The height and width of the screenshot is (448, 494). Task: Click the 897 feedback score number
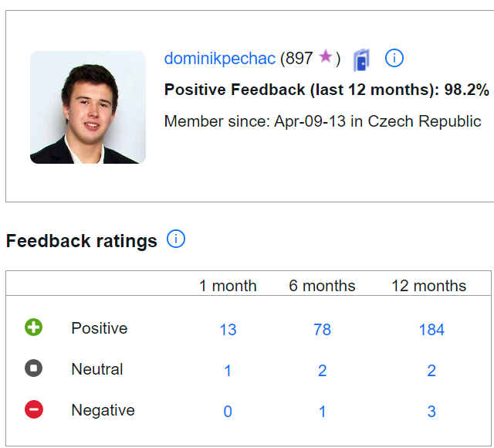click(x=299, y=59)
